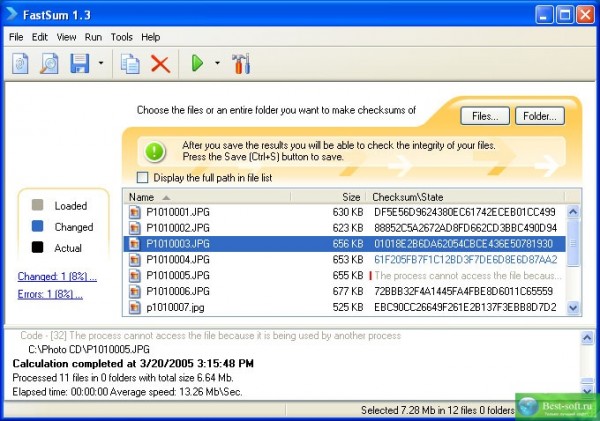600x421 pixels.
Task: Open the Help menu
Action: [150, 37]
